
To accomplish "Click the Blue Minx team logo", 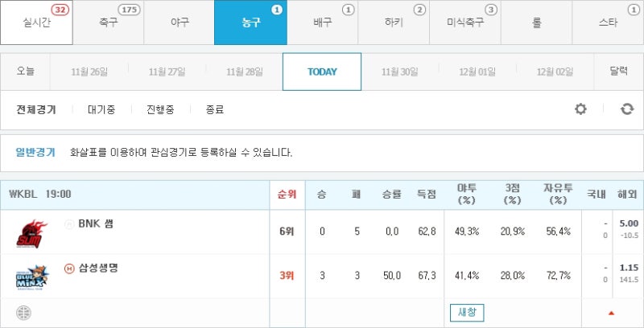I will click(31, 277).
